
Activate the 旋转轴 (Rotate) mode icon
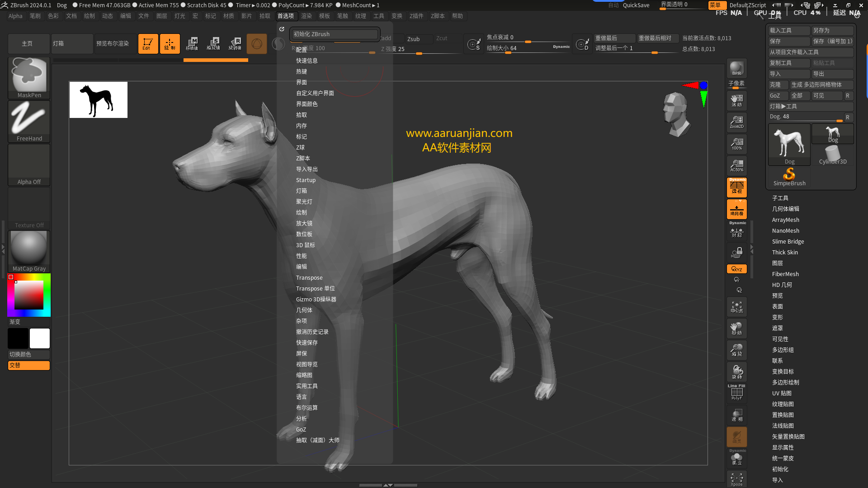235,43
